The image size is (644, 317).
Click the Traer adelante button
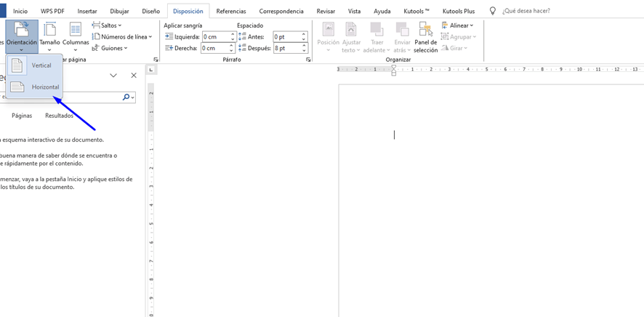(x=377, y=37)
